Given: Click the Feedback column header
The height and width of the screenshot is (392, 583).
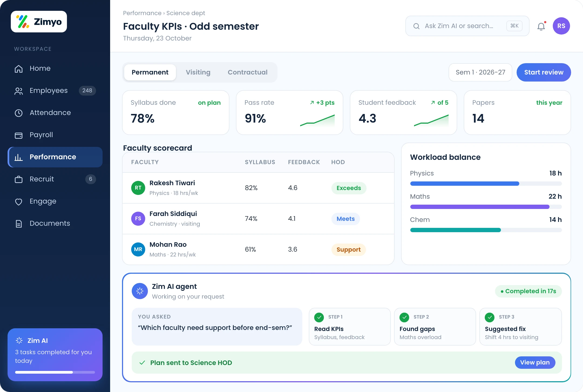Looking at the screenshot, I should click(x=304, y=162).
